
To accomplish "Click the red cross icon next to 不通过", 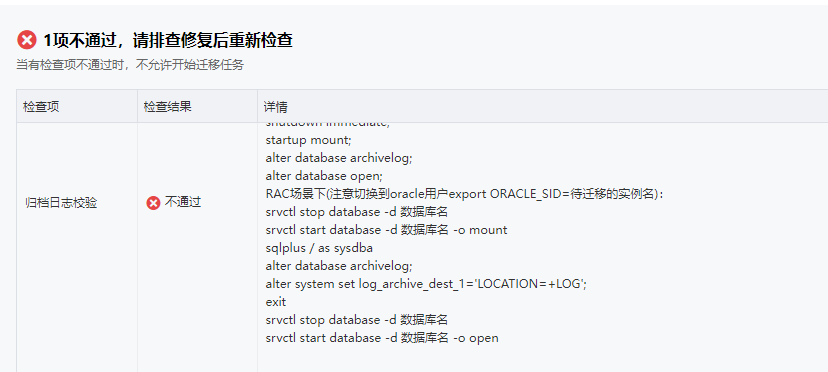I will 153,203.
